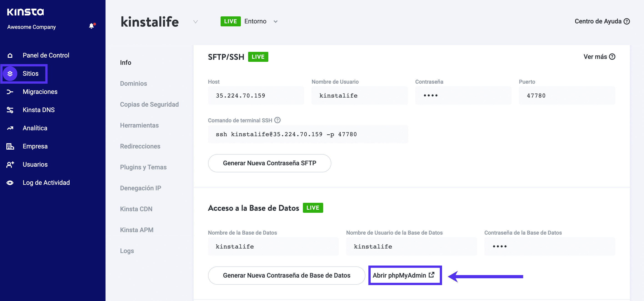The image size is (644, 301).
Task: Select the Sitios layers icon
Action: pyautogui.click(x=10, y=73)
